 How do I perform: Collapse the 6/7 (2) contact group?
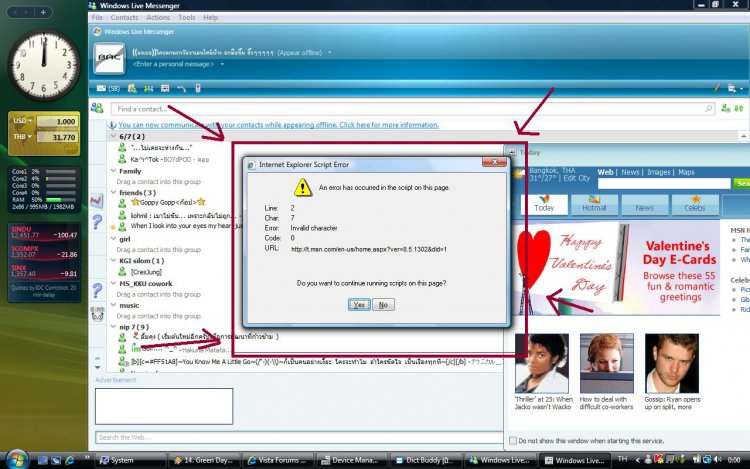[x=113, y=136]
